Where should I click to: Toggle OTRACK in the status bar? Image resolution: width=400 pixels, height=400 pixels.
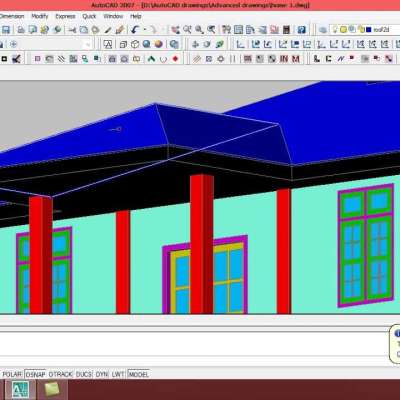pos(60,374)
